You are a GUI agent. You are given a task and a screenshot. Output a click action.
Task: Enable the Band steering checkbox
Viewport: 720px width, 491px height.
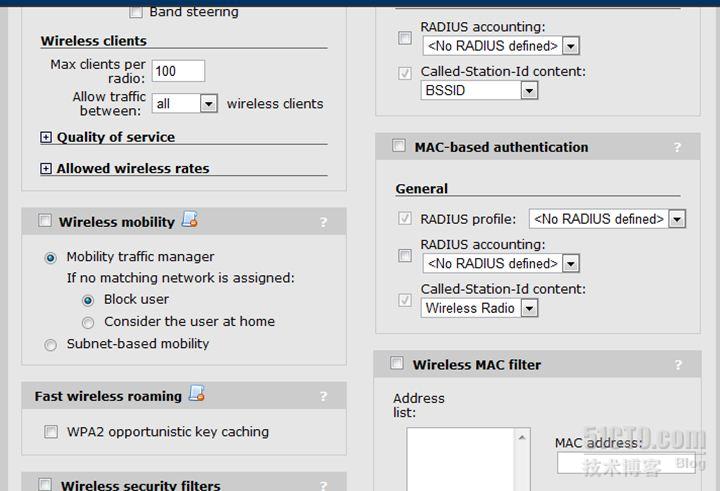[136, 11]
